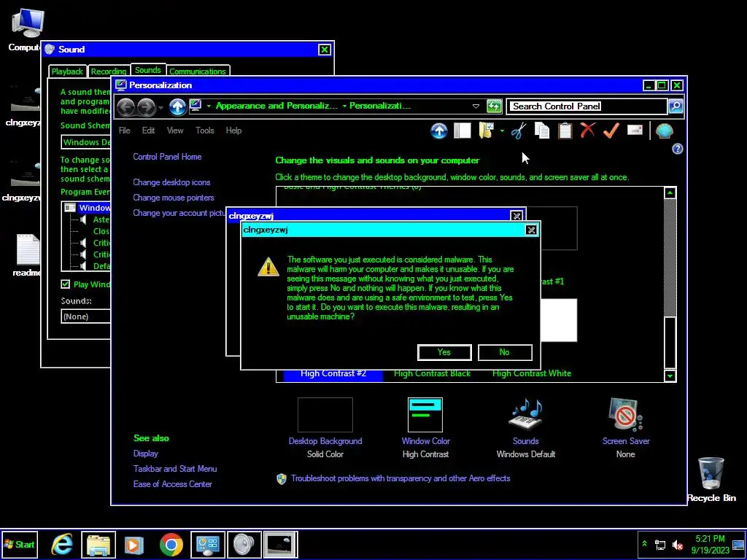
Task: Click No in the malware warning dialog
Action: 505,352
